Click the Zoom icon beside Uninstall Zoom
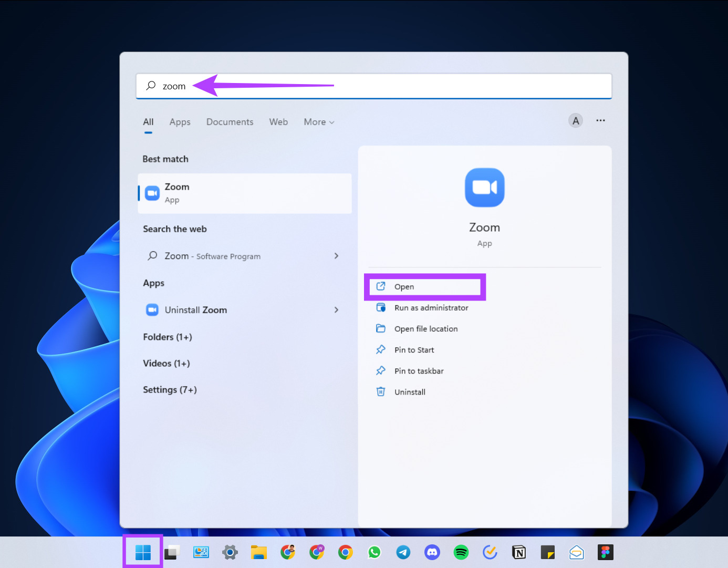This screenshot has height=568, width=728. click(x=152, y=310)
